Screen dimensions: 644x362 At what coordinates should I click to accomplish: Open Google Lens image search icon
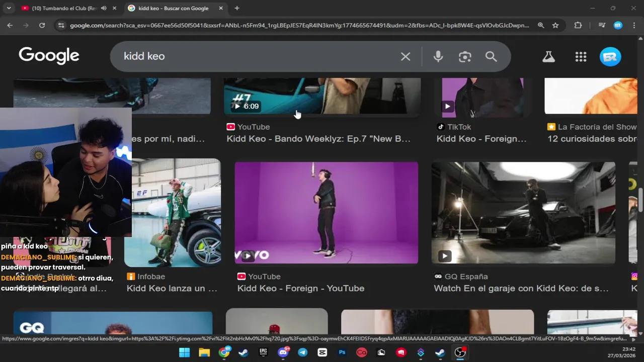coord(465,56)
